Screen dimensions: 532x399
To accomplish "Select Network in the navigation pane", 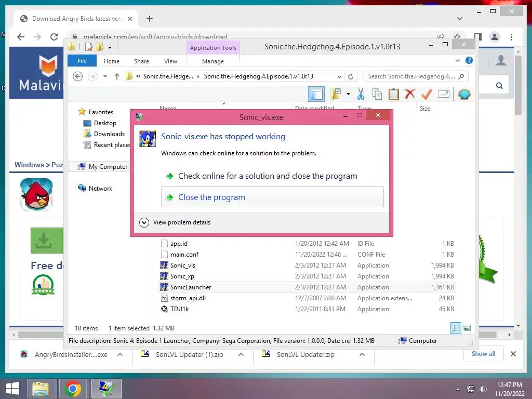I will tap(100, 188).
